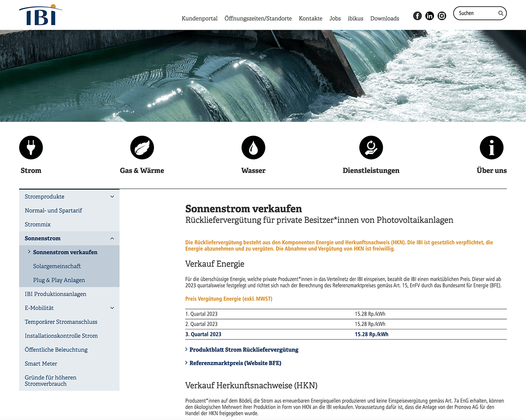Image resolution: width=526 pixels, height=420 pixels.
Task: Select Sonnenstrom verkaufen sidebar subitem
Action: click(65, 252)
